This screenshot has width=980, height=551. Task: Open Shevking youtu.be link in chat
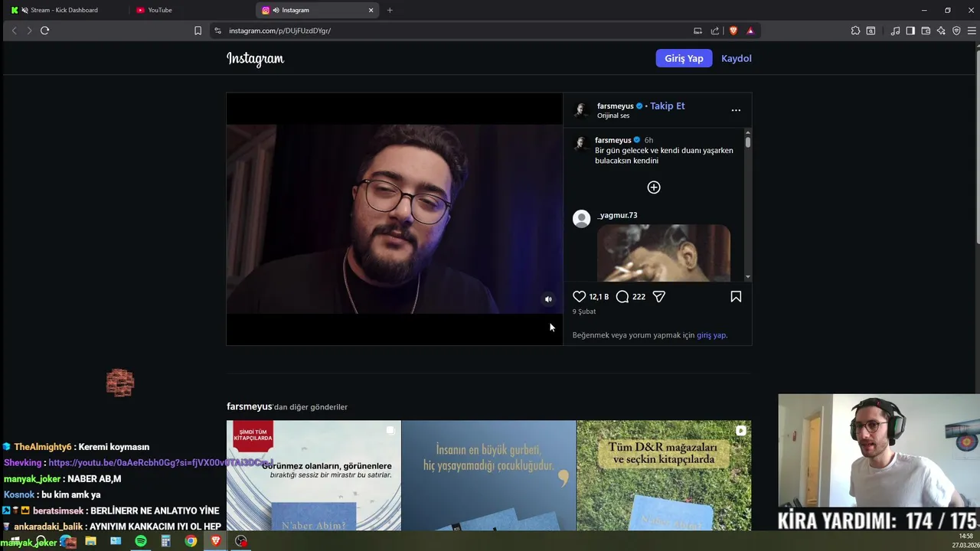pyautogui.click(x=161, y=462)
